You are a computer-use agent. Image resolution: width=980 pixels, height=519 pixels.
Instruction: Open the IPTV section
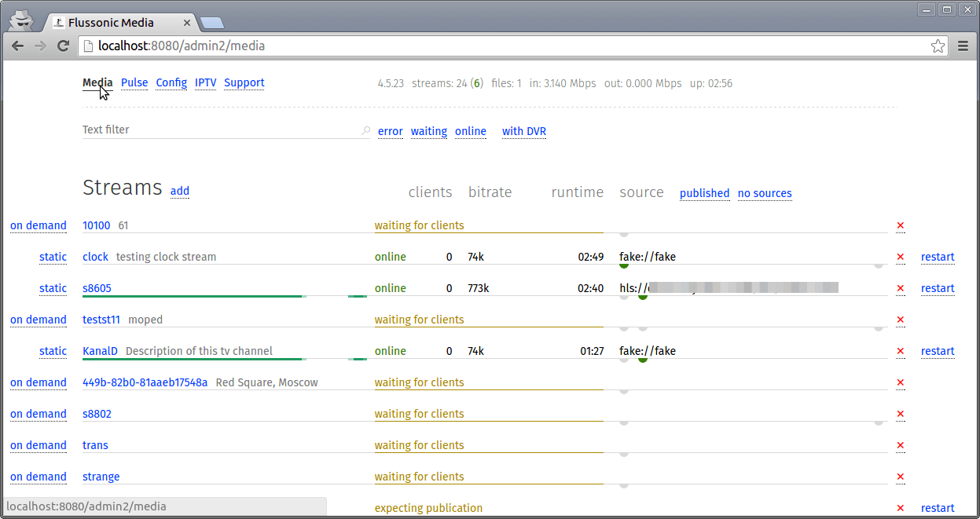pos(205,82)
